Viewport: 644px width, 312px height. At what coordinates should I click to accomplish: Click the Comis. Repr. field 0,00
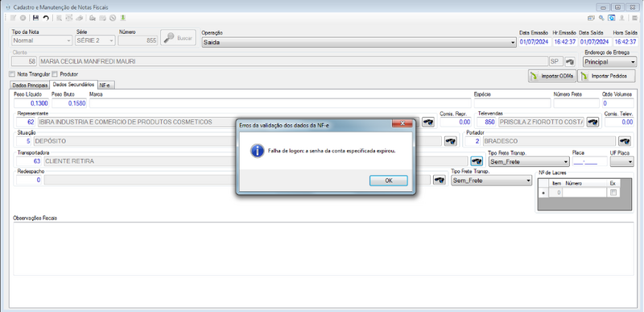pyautogui.click(x=456, y=122)
